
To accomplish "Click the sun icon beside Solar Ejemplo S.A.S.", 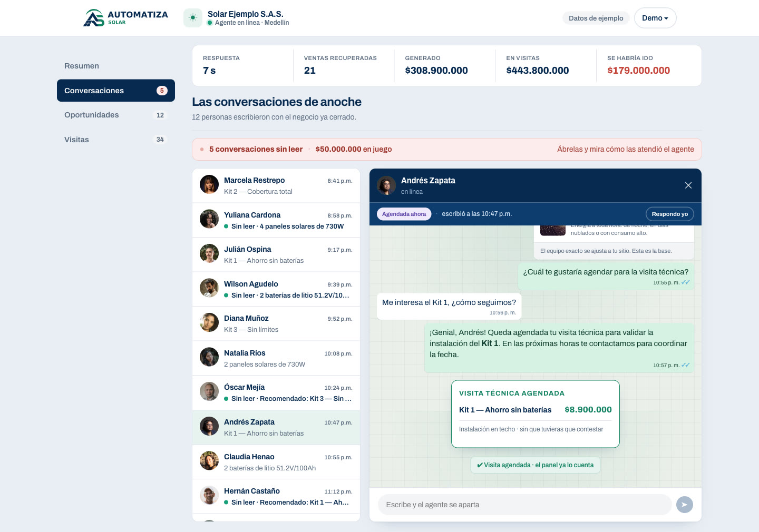I will click(x=193, y=18).
